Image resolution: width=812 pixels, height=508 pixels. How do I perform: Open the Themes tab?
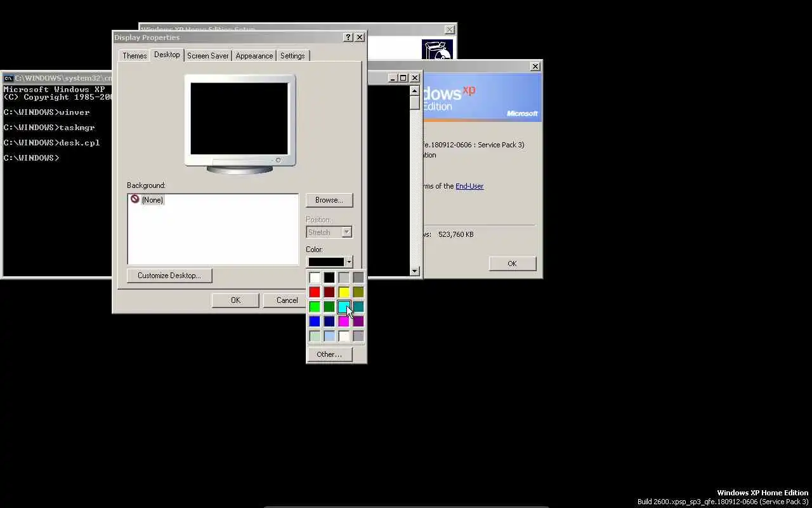click(134, 56)
